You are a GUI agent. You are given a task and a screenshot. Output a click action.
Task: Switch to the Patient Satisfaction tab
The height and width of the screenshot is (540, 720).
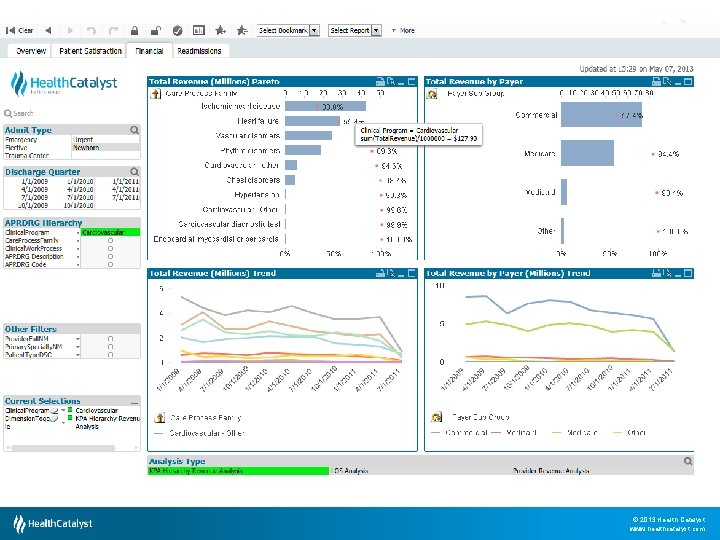coord(90,51)
